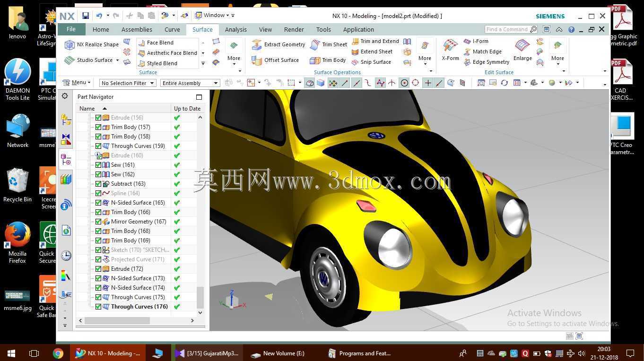The image size is (644, 361).
Task: Click the settings gear above resource bar
Action: 65,96
